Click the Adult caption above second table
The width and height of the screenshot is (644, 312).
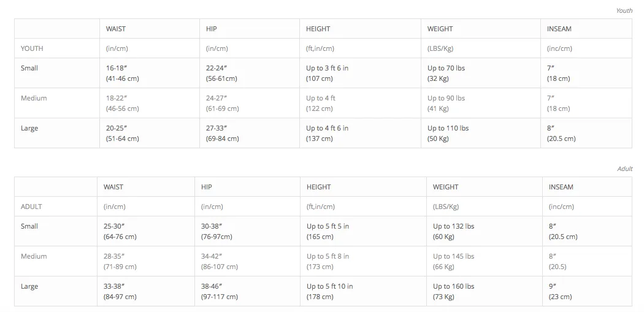[x=625, y=169]
